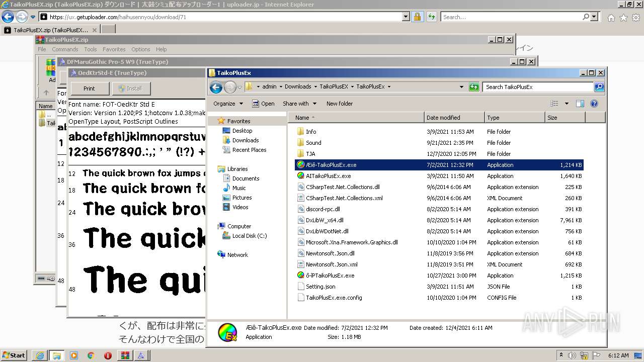This screenshot has width=644, height=362.
Task: Open Music library in navigation pane
Action: point(239,188)
